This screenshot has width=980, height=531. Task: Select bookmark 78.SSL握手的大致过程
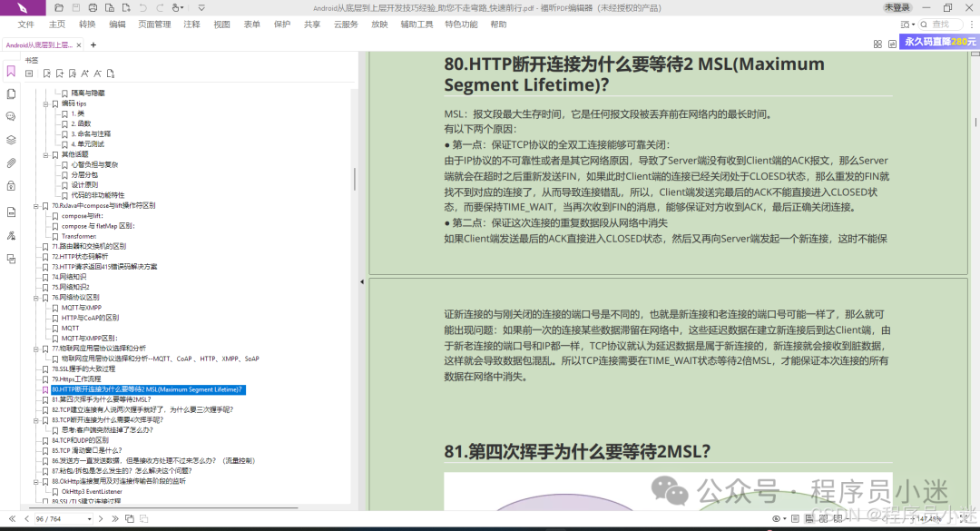pyautogui.click(x=83, y=369)
